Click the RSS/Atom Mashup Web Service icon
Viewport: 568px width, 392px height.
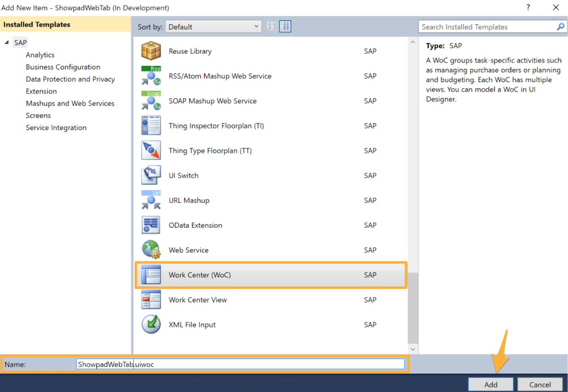click(x=151, y=76)
